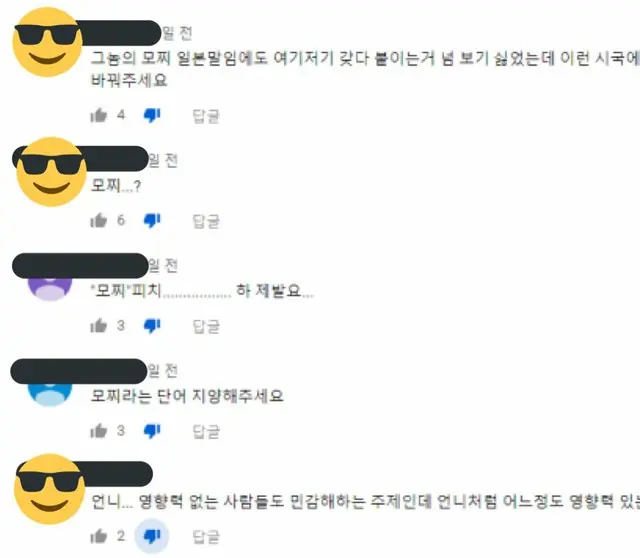Reply (답글) to the blue avatar comment
Image resolution: width=640 pixels, height=558 pixels.
click(x=206, y=431)
